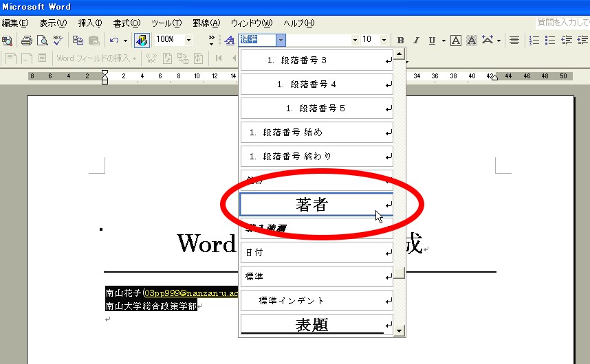
Task: Click the toolbar options double-chevron button
Action: 212,40
